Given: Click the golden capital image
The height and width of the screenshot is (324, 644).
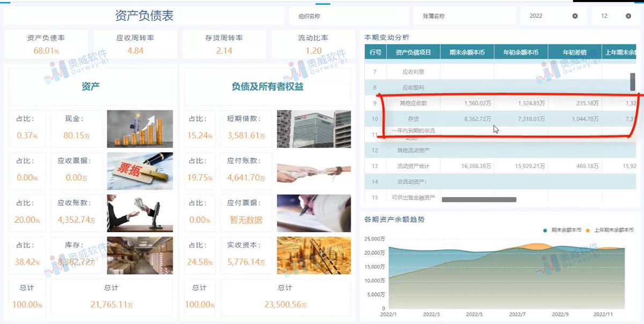Looking at the screenshot, I should (314, 255).
